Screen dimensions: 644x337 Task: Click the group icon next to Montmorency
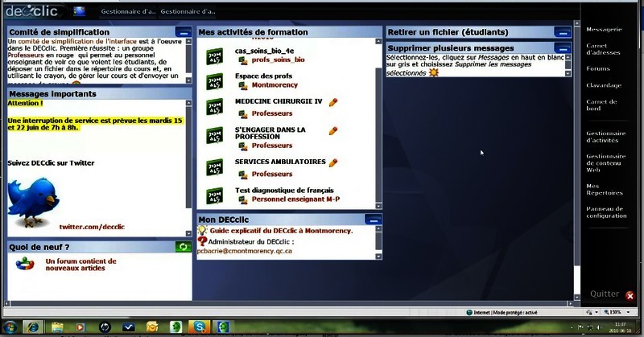tap(243, 85)
